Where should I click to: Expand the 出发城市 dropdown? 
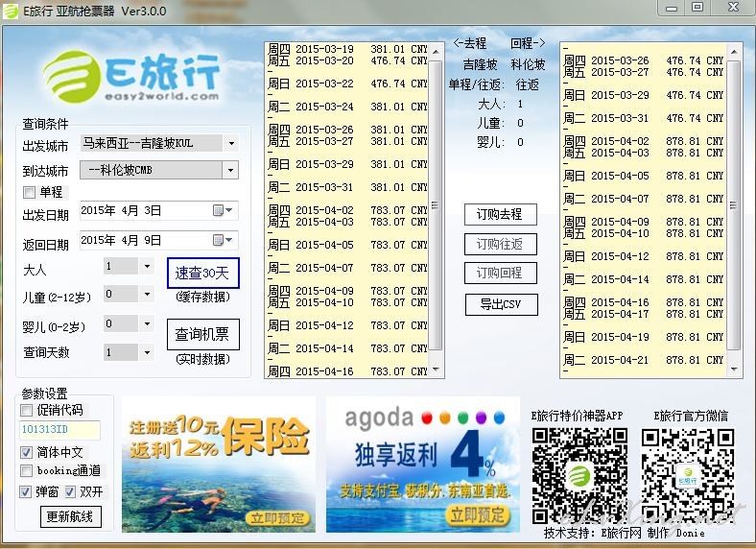click(x=231, y=143)
